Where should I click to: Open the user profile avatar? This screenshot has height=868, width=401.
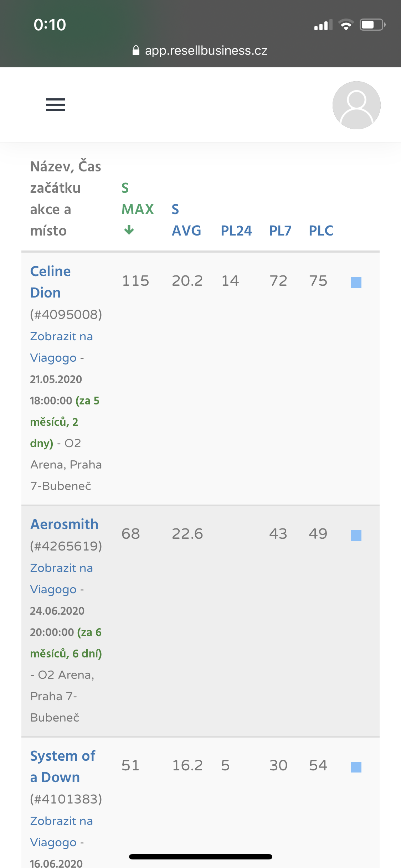click(x=356, y=105)
